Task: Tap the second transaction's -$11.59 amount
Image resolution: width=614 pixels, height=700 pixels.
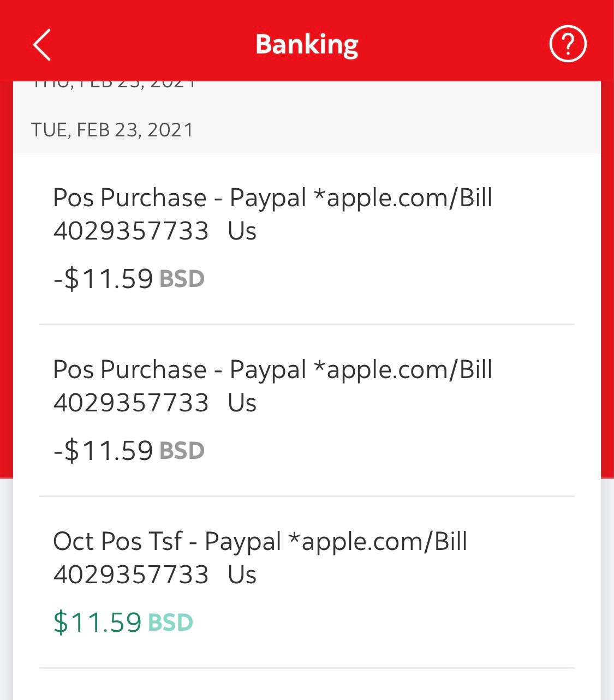Action: pos(104,451)
